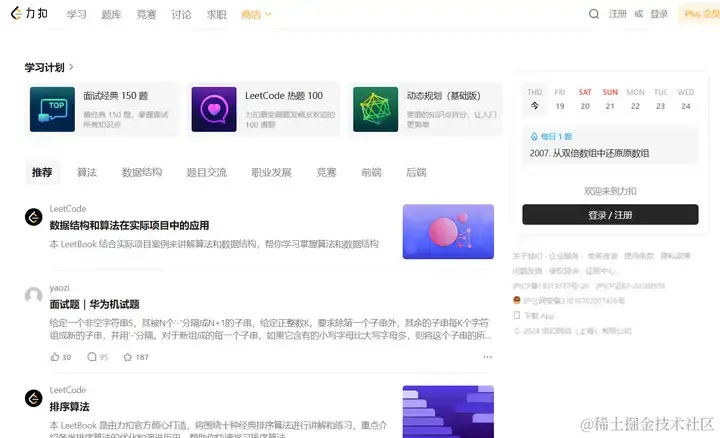The height and width of the screenshot is (438, 720).
Task: Select SAT 20 in the calendar
Action: (585, 99)
